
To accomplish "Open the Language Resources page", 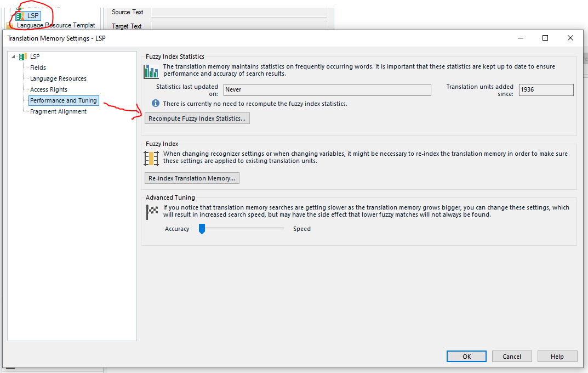I will (58, 78).
